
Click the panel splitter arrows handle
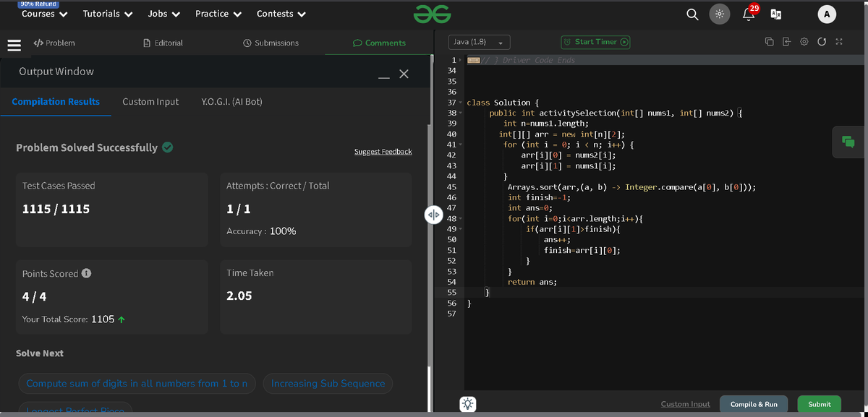(x=433, y=215)
